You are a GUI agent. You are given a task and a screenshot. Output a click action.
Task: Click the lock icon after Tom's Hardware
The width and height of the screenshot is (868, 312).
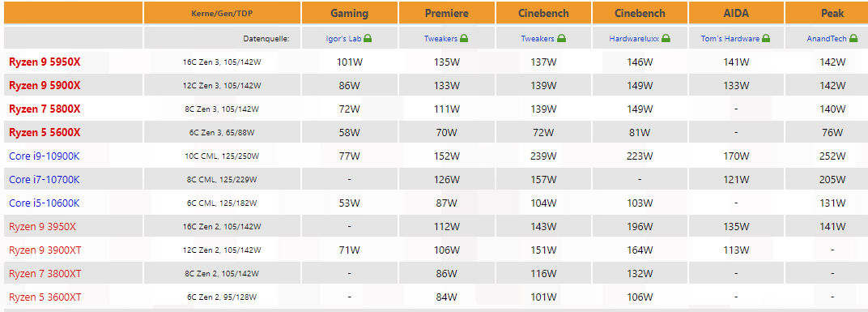tap(766, 39)
